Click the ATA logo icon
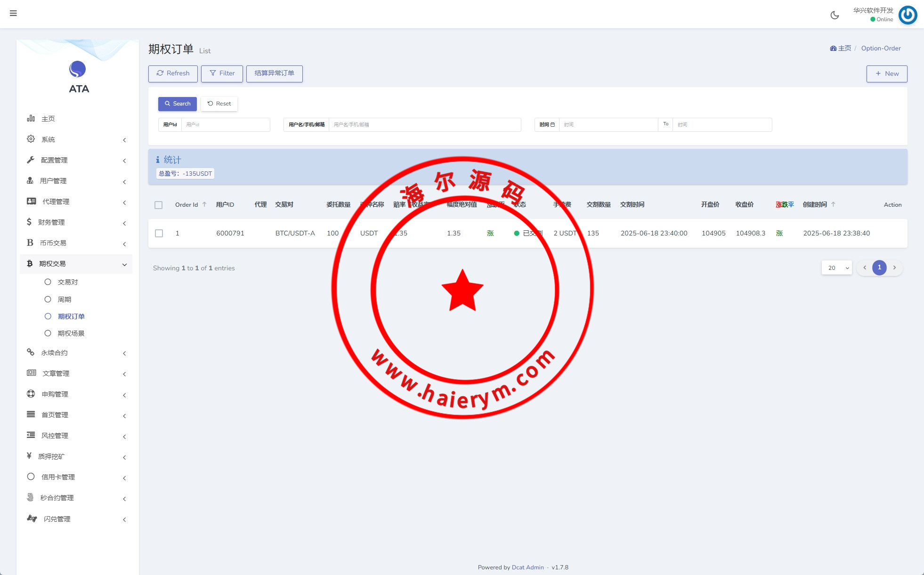Viewport: 924px width, 575px height. click(x=78, y=69)
